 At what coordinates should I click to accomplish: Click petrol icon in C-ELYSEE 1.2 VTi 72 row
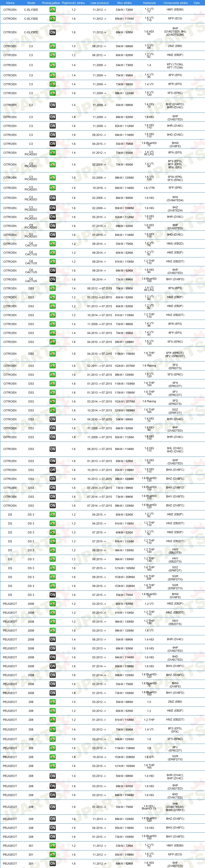(x=52, y=10)
